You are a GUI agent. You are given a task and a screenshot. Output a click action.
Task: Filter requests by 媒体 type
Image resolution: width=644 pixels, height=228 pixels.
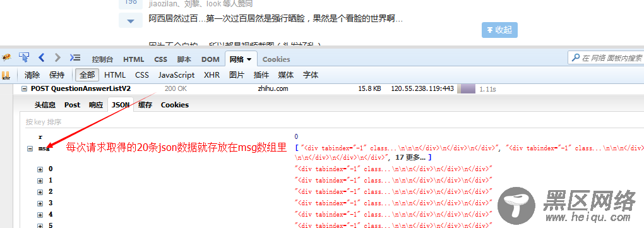pos(286,75)
